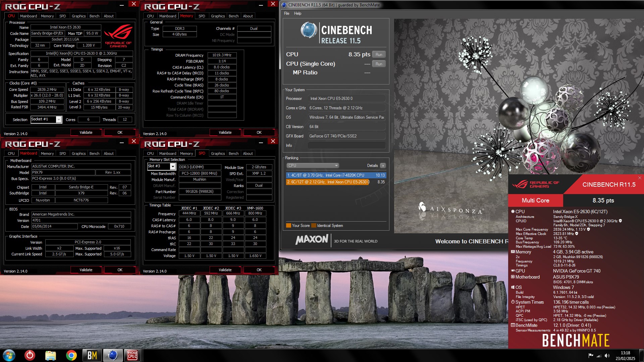Viewport: 644px width, 362px height.
Task: Open the Socket #1 selection dropdown
Action: (59, 119)
